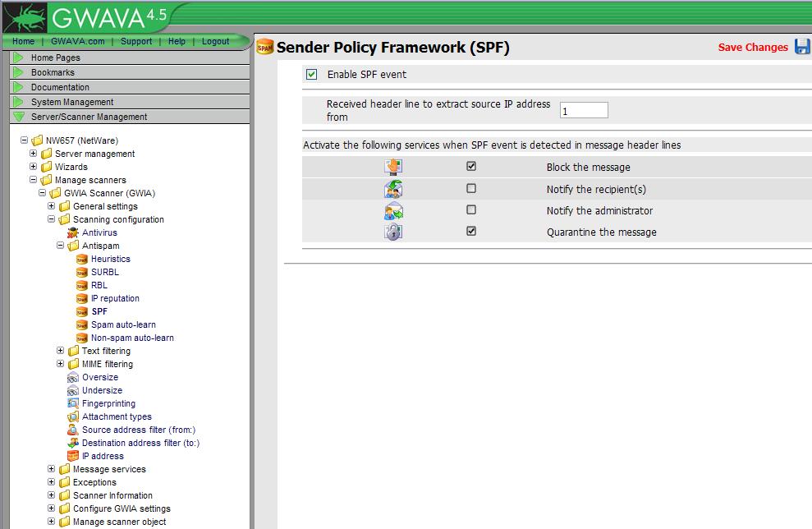Expand the Server management node
This screenshot has width=812, height=529.
pyautogui.click(x=33, y=154)
